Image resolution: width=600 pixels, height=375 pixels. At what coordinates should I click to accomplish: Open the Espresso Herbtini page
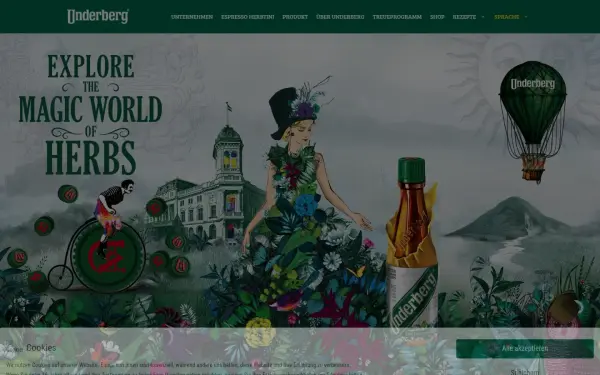click(x=248, y=17)
